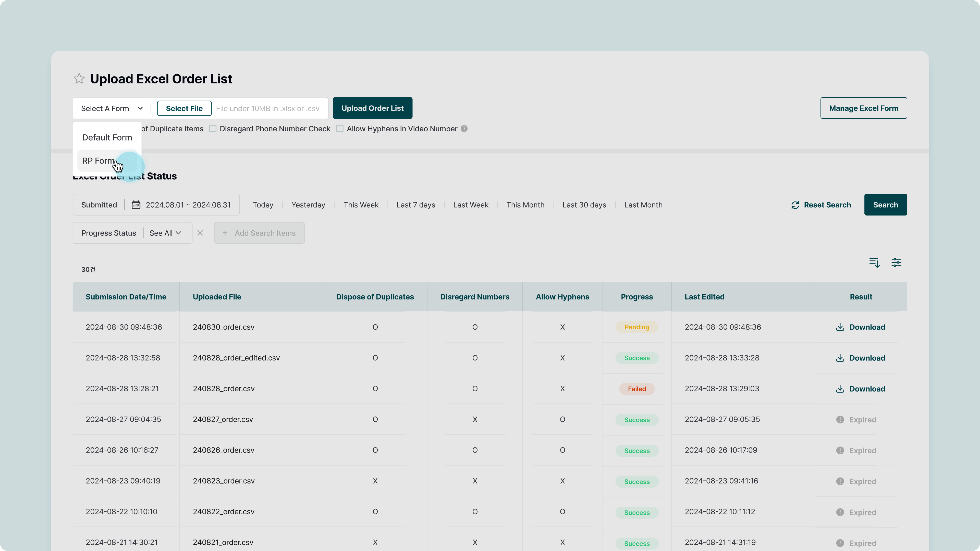Image resolution: width=980 pixels, height=551 pixels.
Task: Open Manage Excel Form
Action: click(x=863, y=108)
